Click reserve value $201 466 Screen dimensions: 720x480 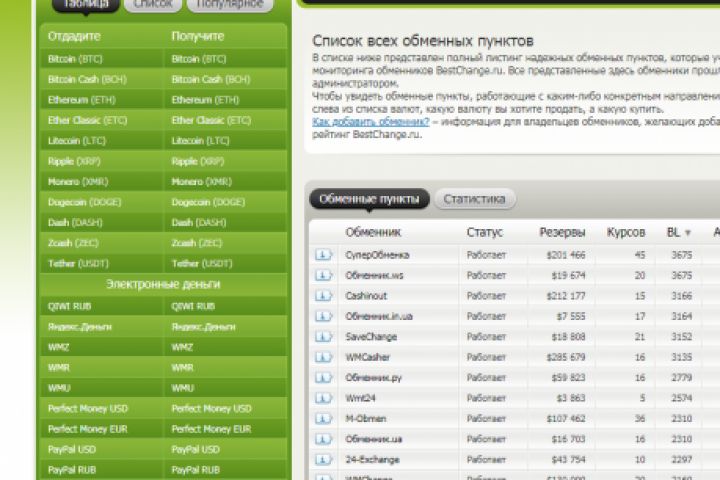click(x=566, y=255)
